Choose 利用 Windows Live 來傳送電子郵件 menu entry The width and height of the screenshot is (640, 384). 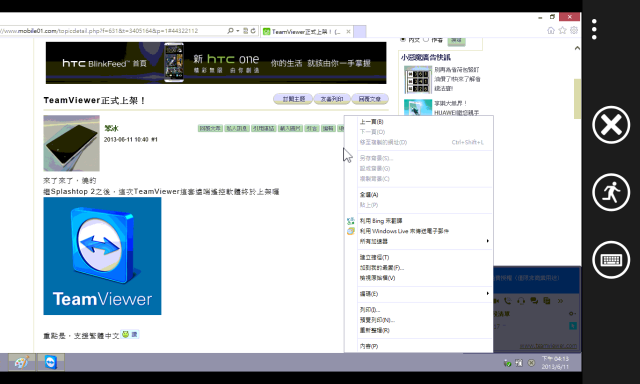pyautogui.click(x=419, y=231)
